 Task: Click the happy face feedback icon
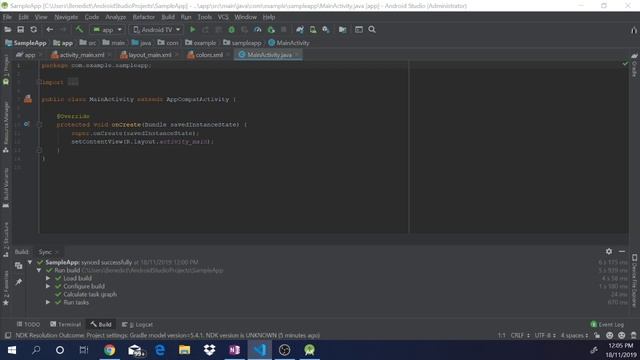pyautogui.click(x=609, y=336)
